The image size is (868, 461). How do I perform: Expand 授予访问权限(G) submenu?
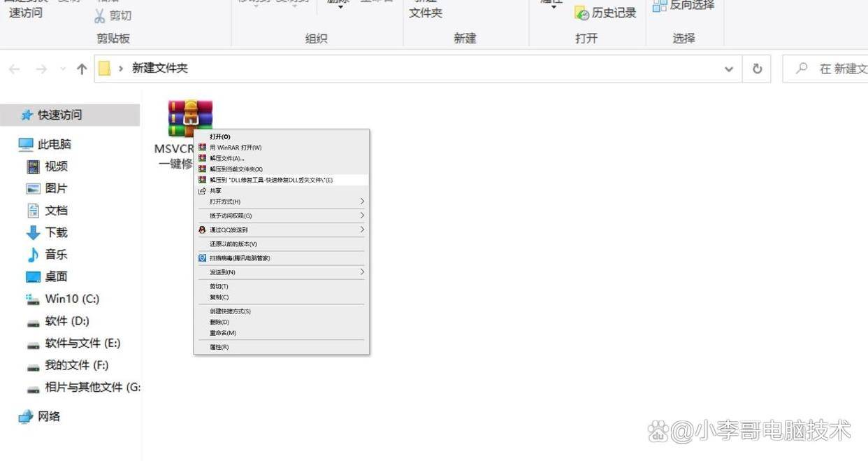point(282,215)
